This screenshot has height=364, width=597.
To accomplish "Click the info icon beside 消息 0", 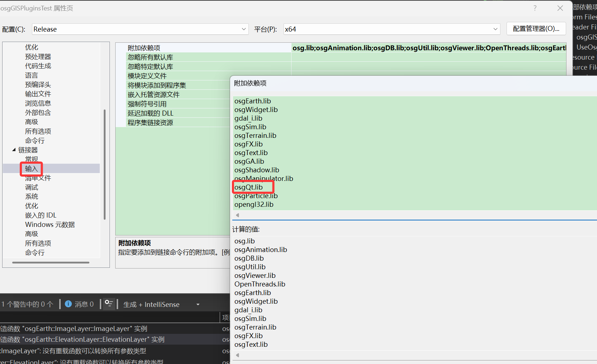I will (68, 304).
